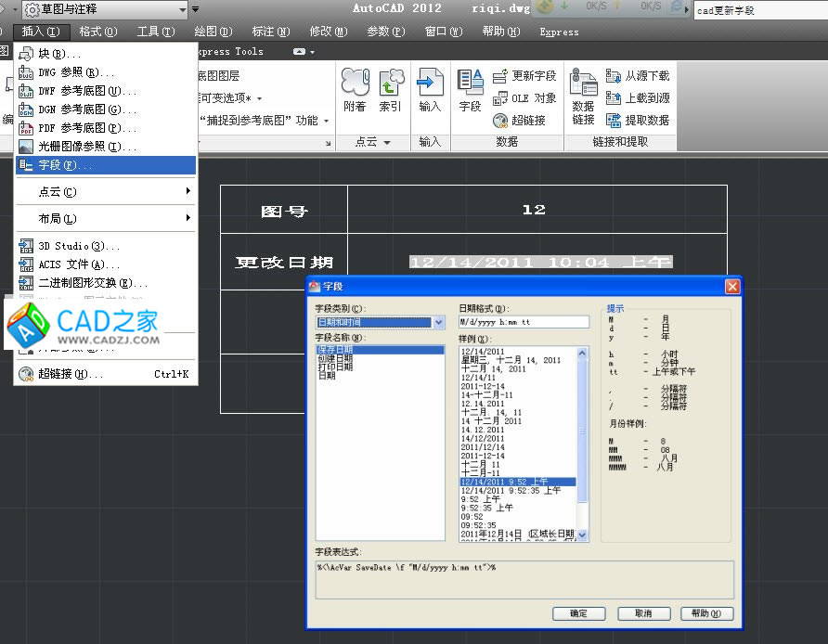
Task: Click the 日期格式 date format input box
Action: (524, 323)
